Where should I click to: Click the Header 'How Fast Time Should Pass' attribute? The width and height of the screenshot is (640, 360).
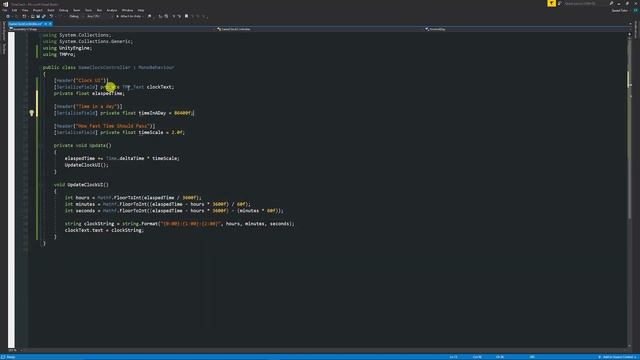(x=104, y=126)
